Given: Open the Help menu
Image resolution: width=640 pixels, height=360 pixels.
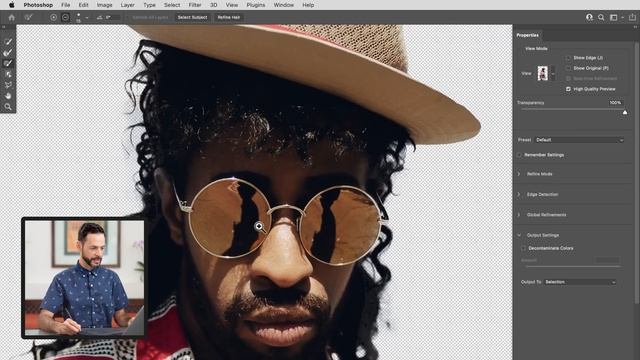Looking at the screenshot, I should (x=308, y=5).
